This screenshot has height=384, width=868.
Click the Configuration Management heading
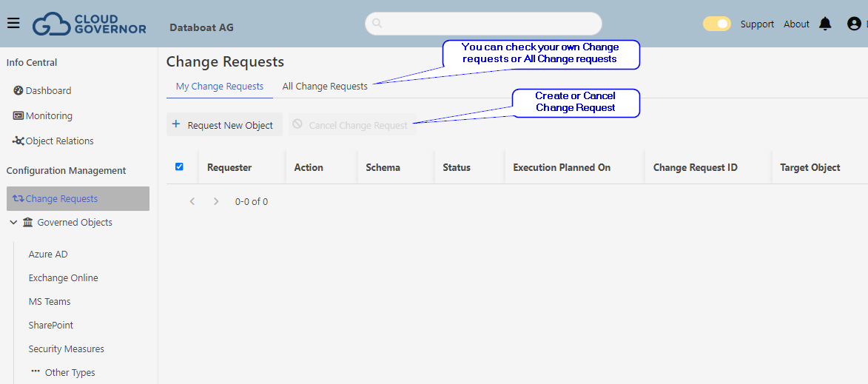[66, 170]
